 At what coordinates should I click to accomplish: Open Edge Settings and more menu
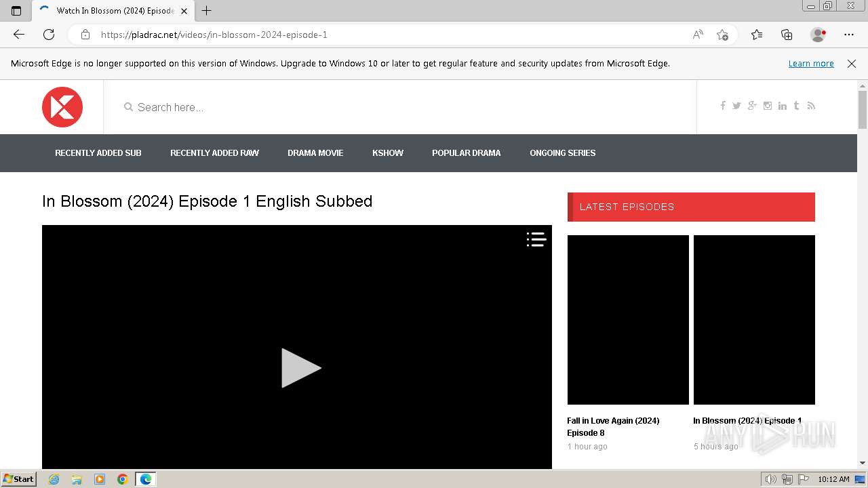[x=849, y=35]
